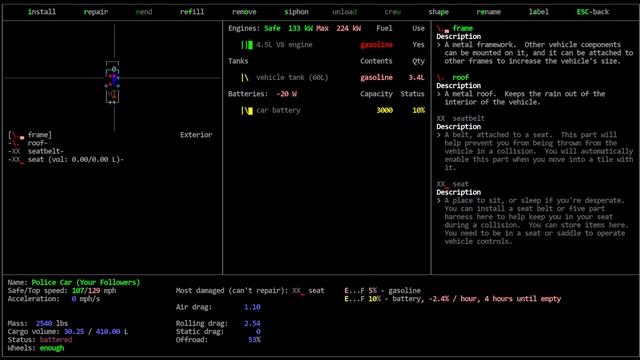Click the Police Car (Your Followers) name
Viewport: 640px width, 360px height.
pyautogui.click(x=86, y=282)
